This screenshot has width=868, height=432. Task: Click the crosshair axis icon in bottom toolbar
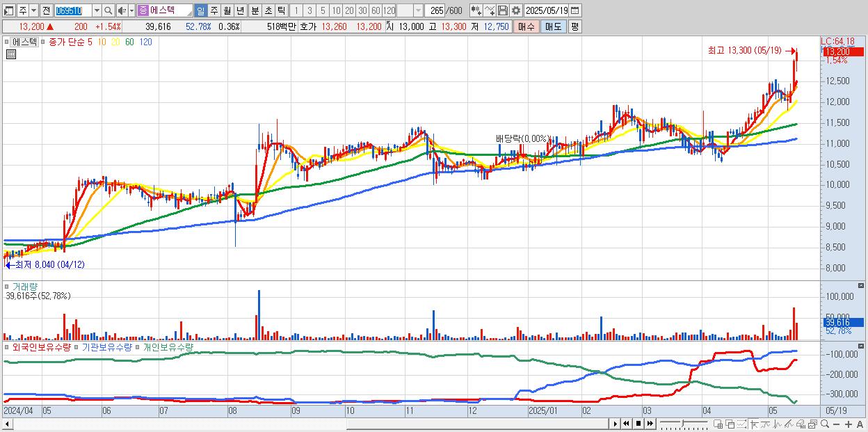[754, 424]
